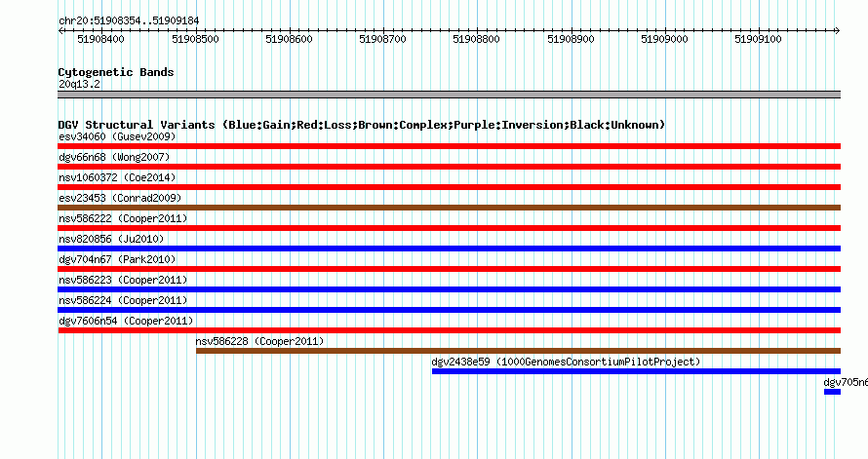868x459 pixels.
Task: Click the Cytogenetic Bands track title
Action: (x=116, y=72)
